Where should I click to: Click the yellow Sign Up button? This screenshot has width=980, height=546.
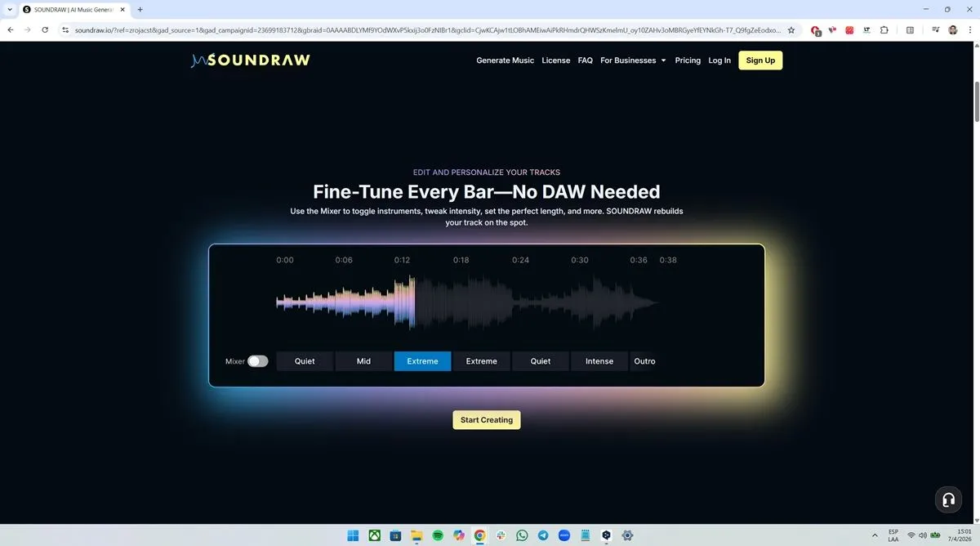click(760, 60)
